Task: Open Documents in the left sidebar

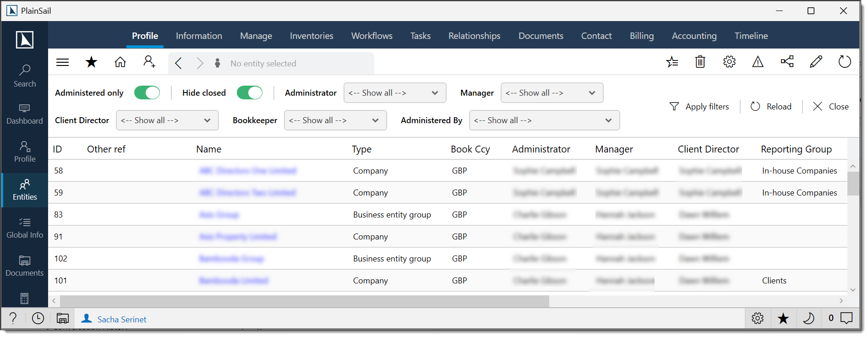Action: (x=25, y=266)
